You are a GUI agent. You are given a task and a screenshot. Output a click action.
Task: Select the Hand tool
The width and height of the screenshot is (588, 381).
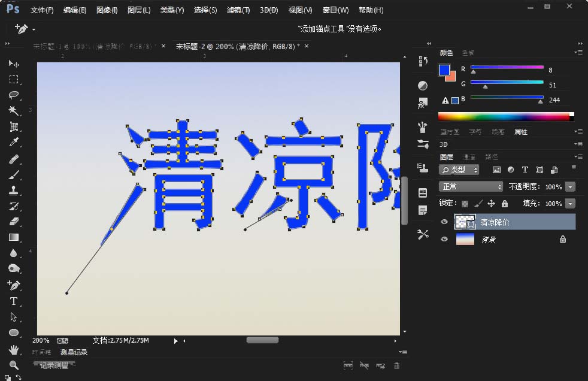(13, 349)
